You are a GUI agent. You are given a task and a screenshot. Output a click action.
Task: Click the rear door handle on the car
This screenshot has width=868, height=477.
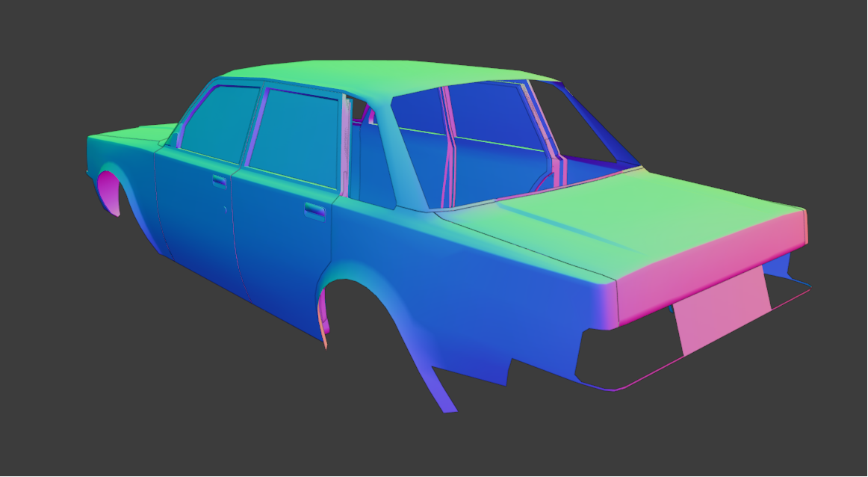315,211
